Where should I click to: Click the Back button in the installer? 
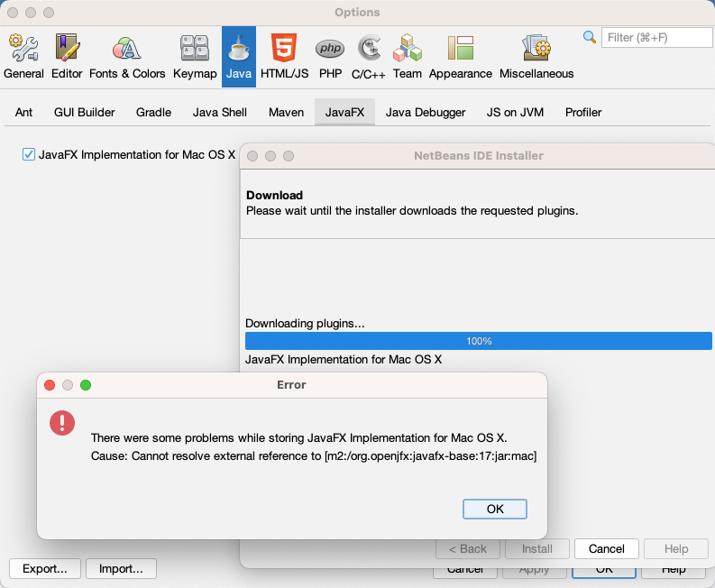click(x=468, y=548)
